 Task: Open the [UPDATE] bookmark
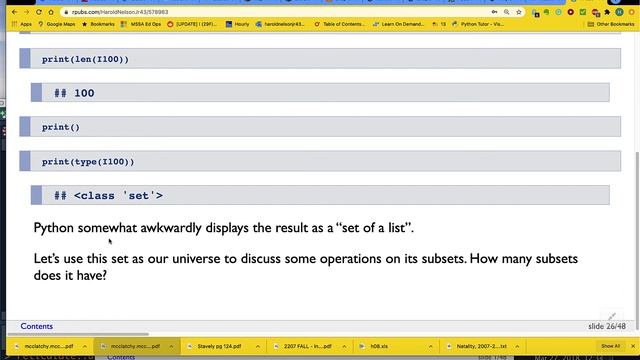point(192,24)
